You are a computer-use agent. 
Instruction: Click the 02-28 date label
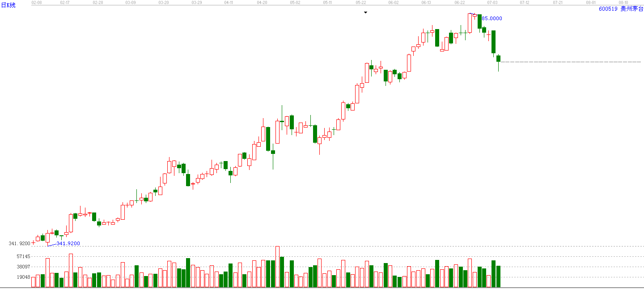pyautogui.click(x=97, y=2)
